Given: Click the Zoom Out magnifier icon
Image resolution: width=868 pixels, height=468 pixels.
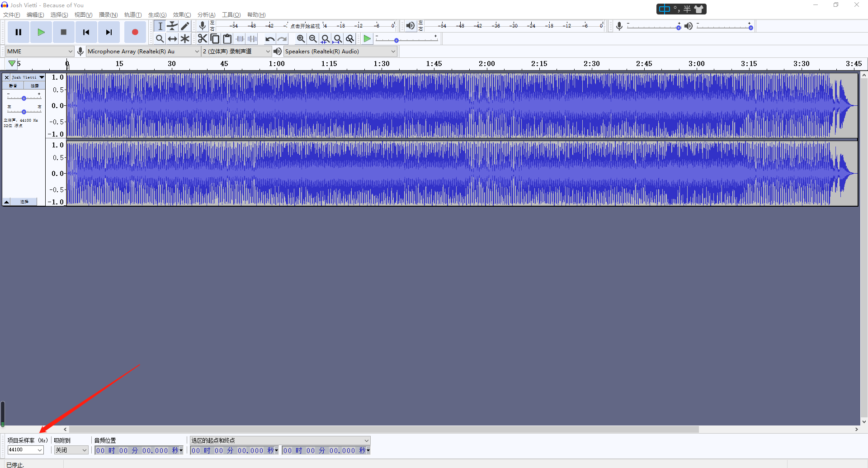Looking at the screenshot, I should click(313, 39).
